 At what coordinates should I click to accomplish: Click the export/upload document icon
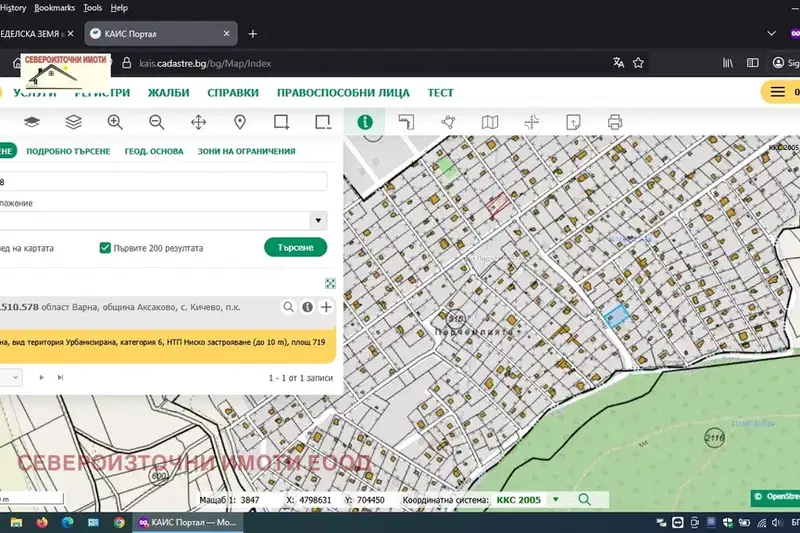pyautogui.click(x=573, y=122)
